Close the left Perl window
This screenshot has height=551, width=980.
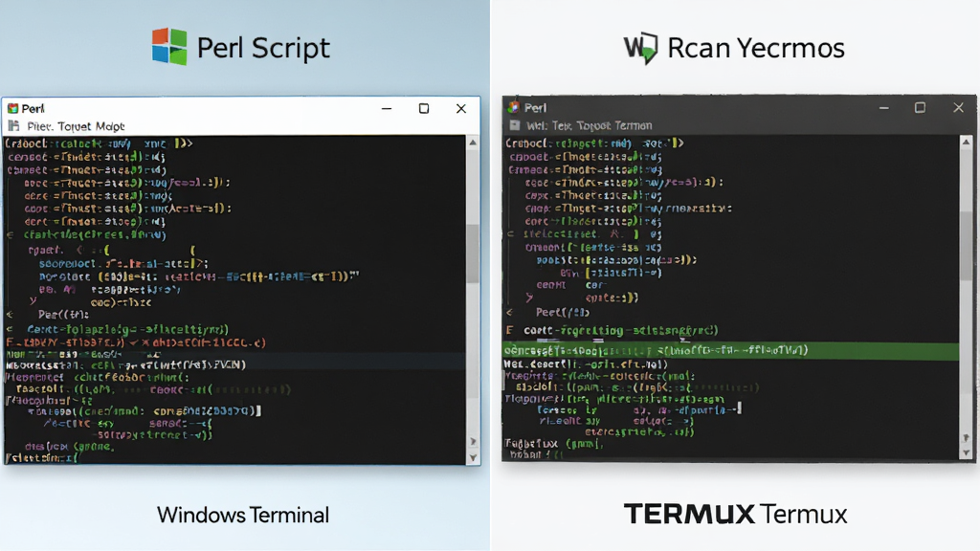(x=461, y=109)
